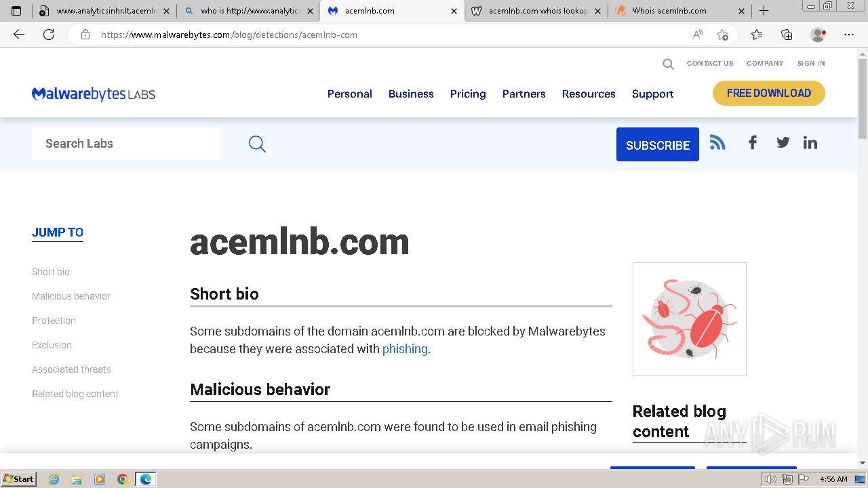Open Malwarebytes Facebook page icon
This screenshot has width=868, height=488.
(x=752, y=142)
